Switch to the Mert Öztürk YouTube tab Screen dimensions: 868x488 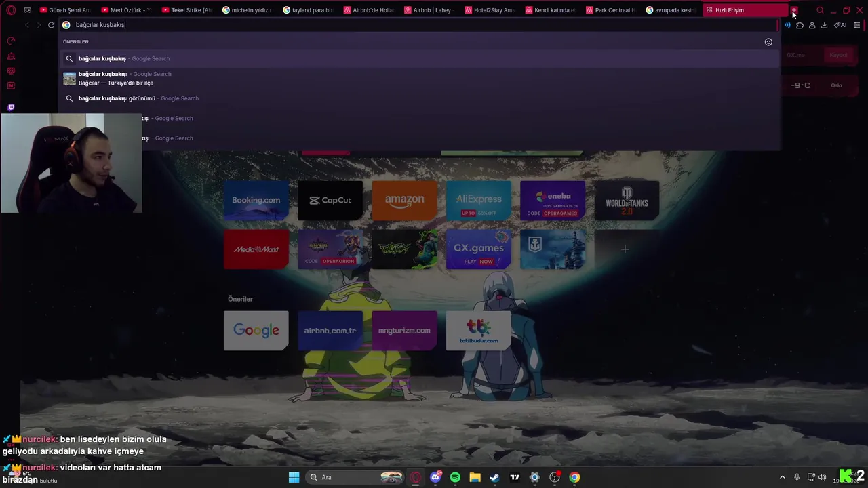point(127,10)
